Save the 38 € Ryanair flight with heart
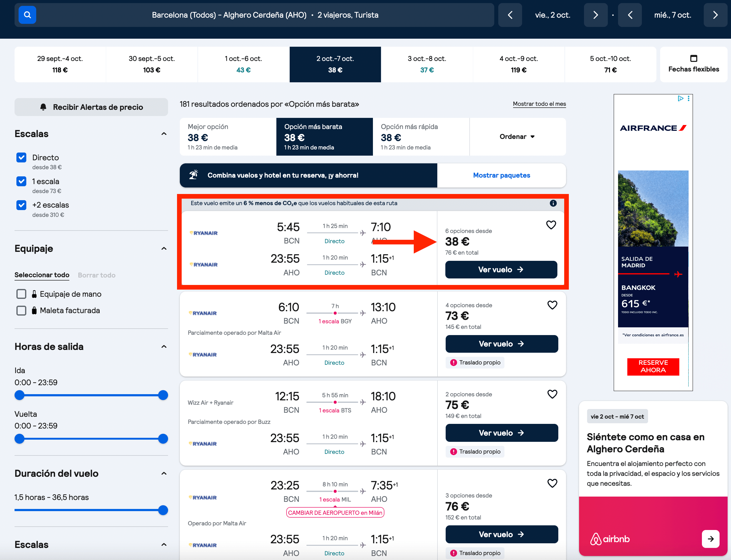 551,225
